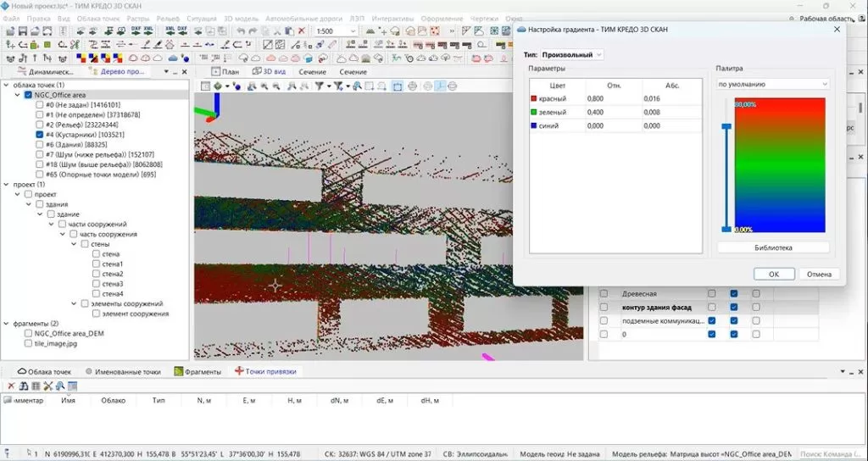
Task: Close the project tree panel with its X
Action: click(x=184, y=72)
